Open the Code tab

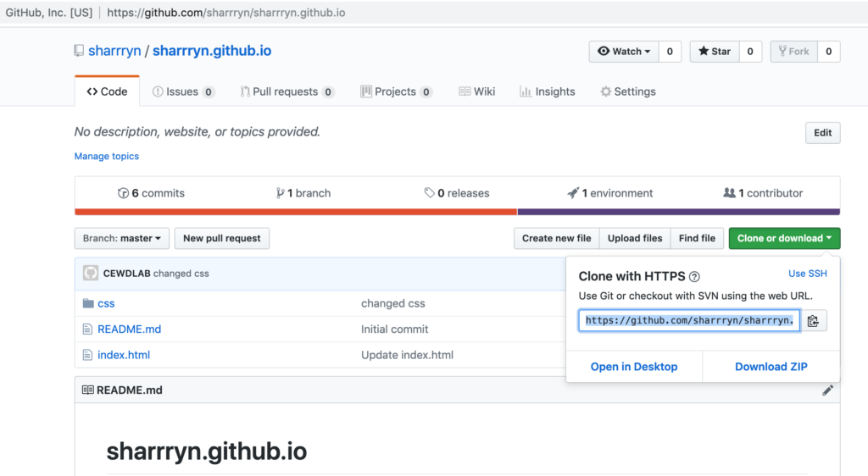[107, 91]
